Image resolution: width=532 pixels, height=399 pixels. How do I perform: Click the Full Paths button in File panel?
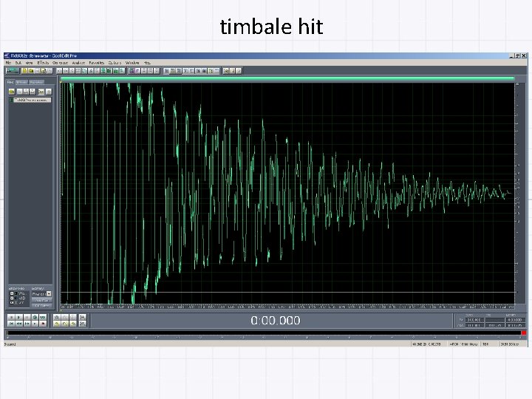(x=41, y=306)
